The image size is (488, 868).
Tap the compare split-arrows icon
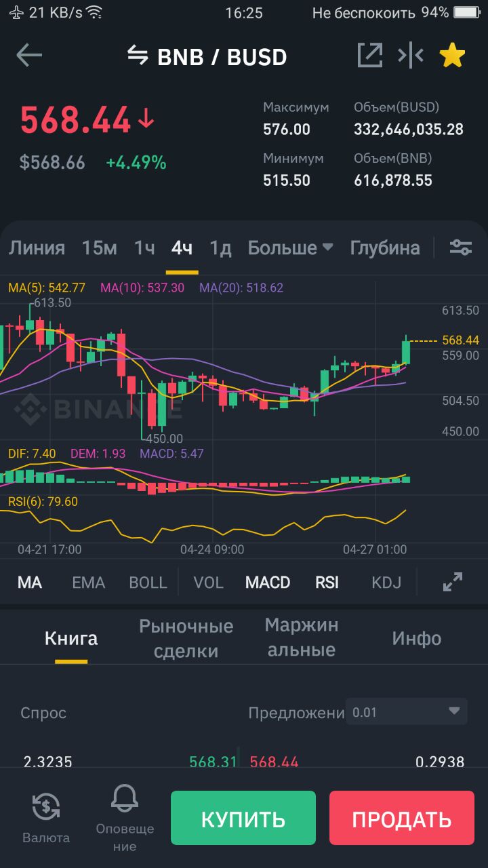411,56
